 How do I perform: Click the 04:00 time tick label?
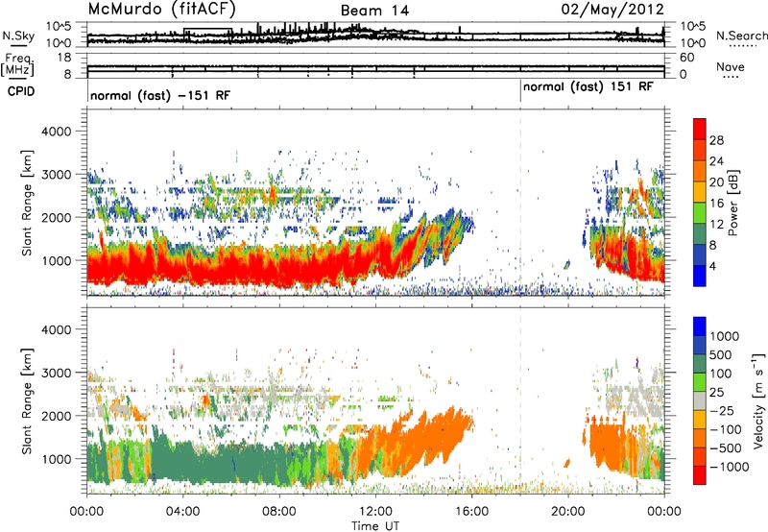pos(182,512)
